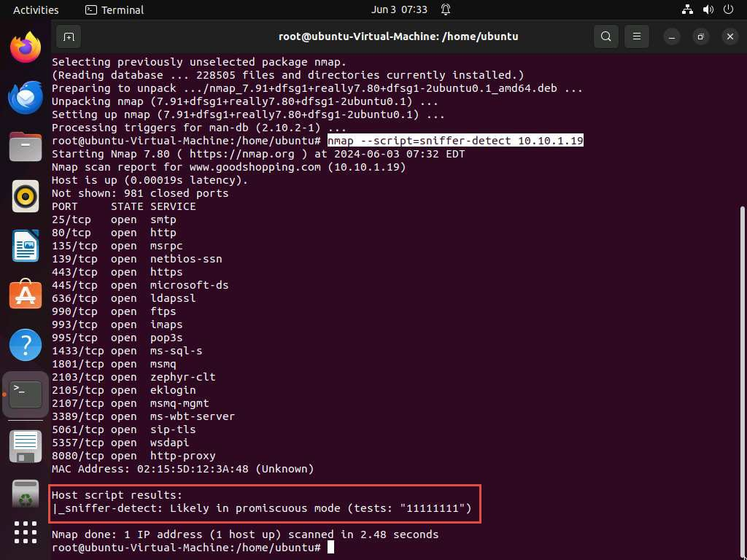Open the Files manager in dock
The width and height of the screenshot is (747, 560).
point(26,147)
